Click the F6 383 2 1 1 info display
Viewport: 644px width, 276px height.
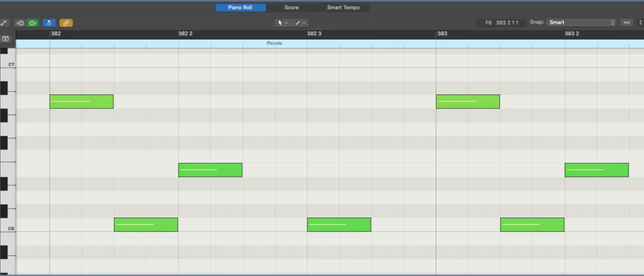pos(501,23)
